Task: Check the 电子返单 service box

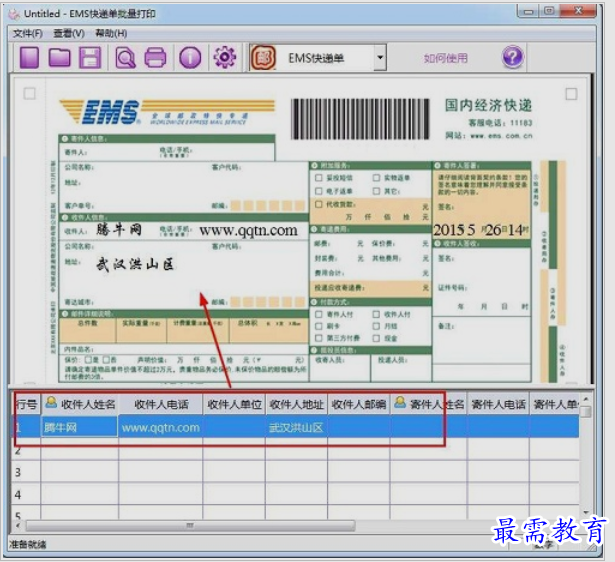Action: coord(319,191)
